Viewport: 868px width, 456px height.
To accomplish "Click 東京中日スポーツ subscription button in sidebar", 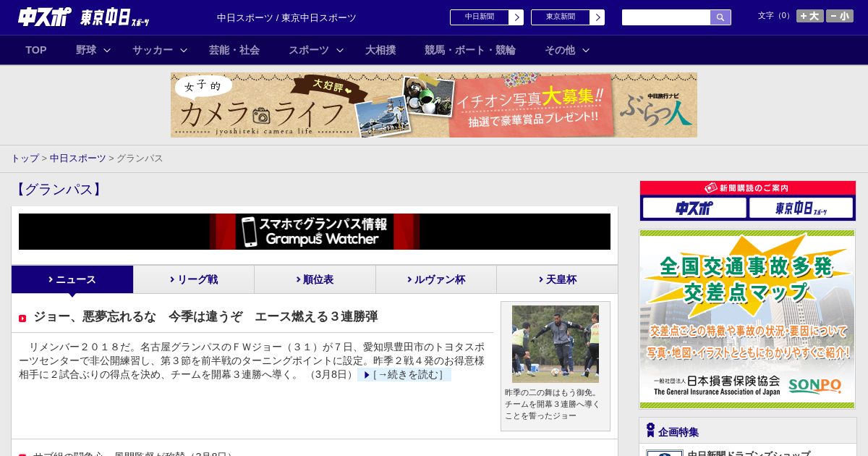I will [801, 208].
